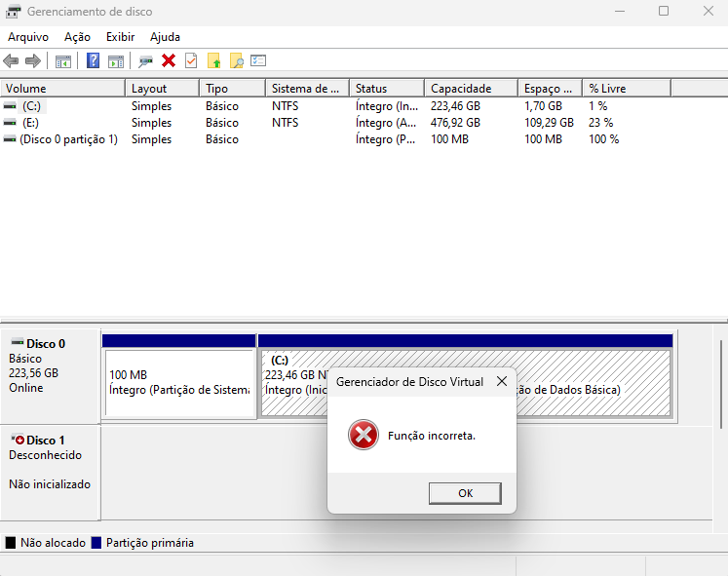Click the Íntegro (A... status cell
728x576 pixels.
click(x=386, y=123)
